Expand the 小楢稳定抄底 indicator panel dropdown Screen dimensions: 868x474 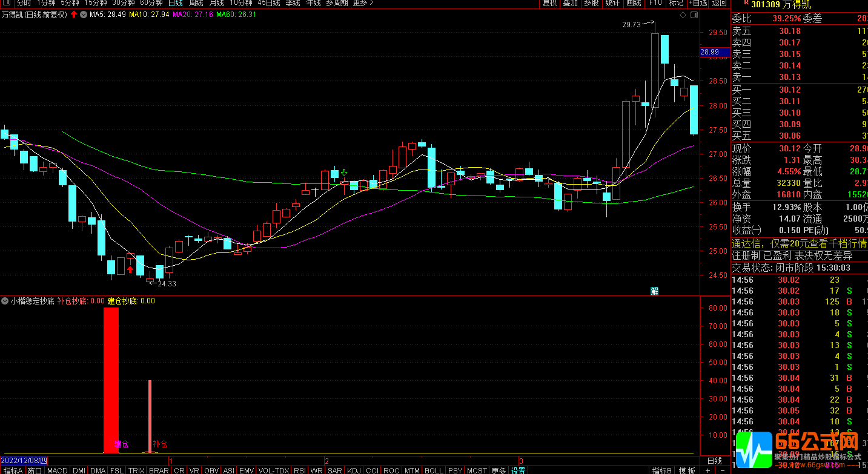pyautogui.click(x=5, y=301)
